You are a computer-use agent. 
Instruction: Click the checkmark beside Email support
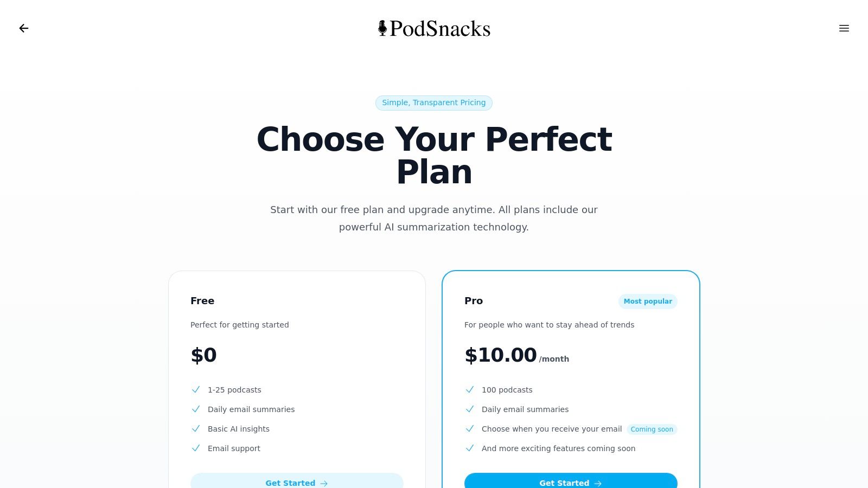tap(195, 448)
